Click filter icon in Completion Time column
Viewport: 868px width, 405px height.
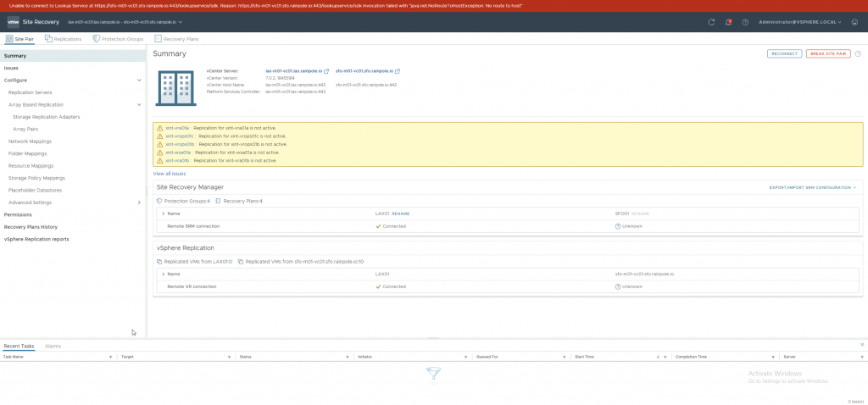pos(773,358)
